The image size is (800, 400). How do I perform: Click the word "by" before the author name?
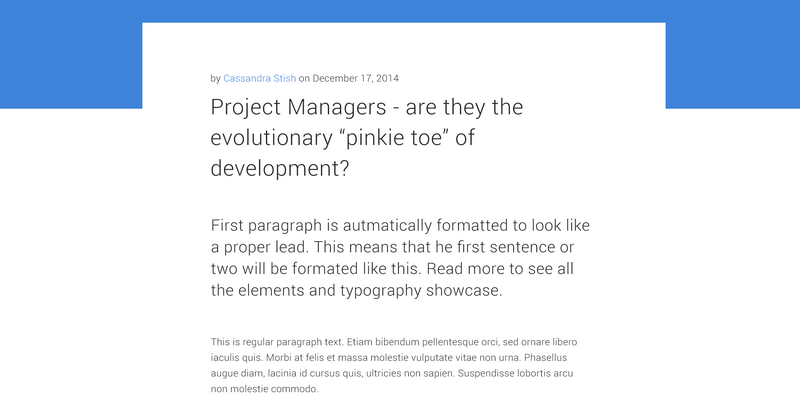(x=216, y=78)
